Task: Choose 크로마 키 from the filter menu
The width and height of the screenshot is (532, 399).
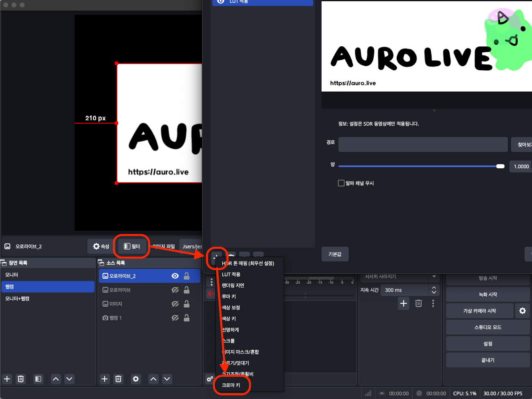Action: [251, 385]
